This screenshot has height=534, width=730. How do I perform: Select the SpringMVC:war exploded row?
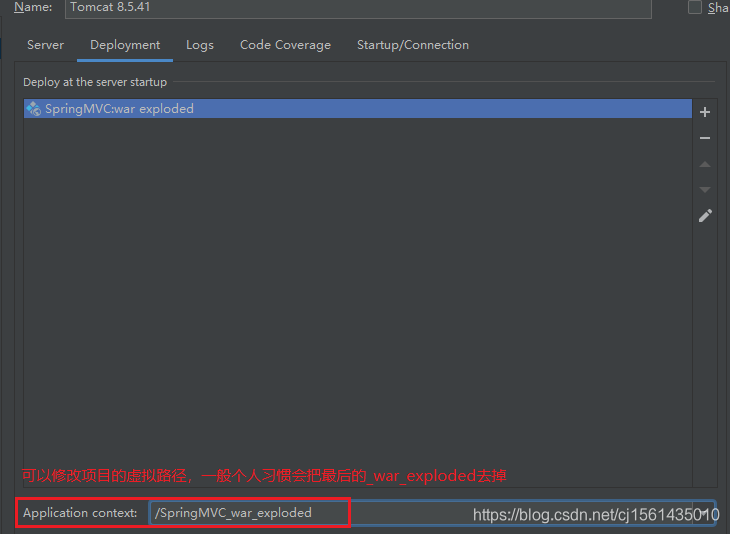tap(358, 108)
